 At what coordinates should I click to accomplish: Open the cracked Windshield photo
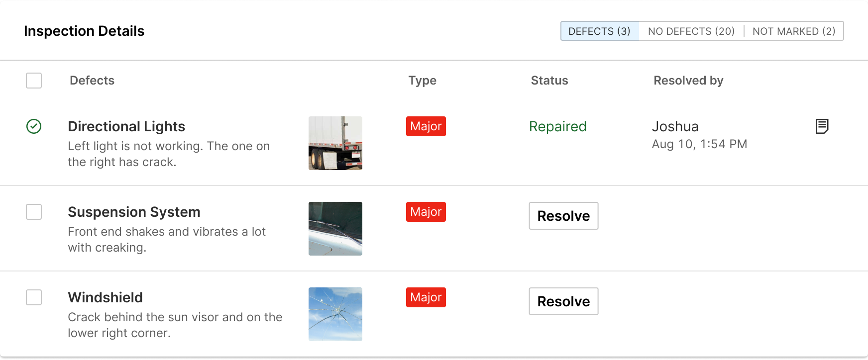335,314
